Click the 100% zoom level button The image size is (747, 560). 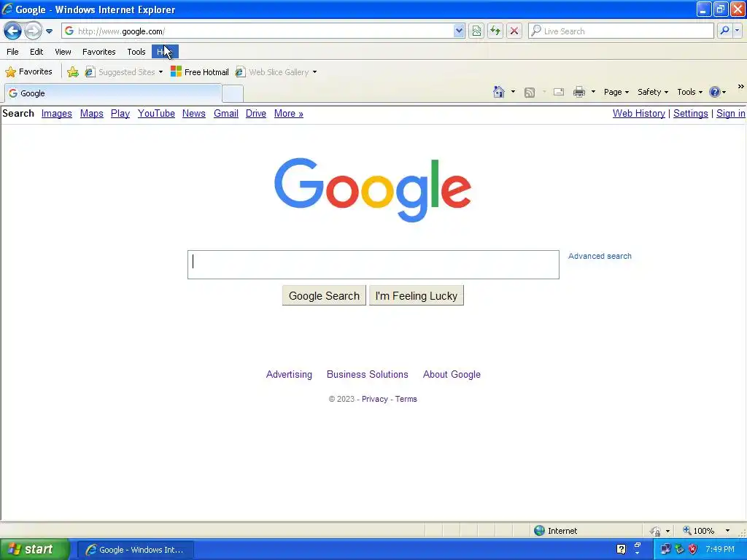(x=699, y=531)
